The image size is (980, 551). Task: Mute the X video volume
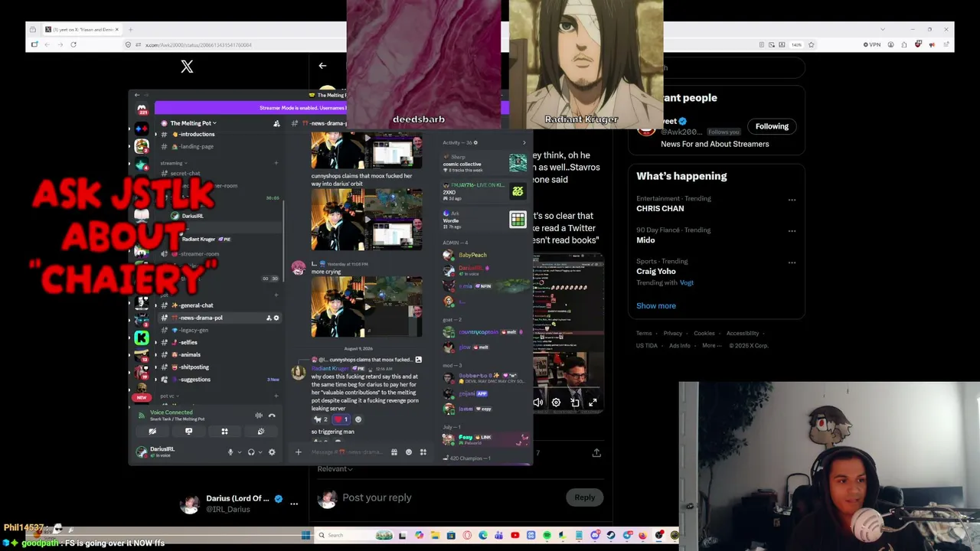click(x=538, y=402)
